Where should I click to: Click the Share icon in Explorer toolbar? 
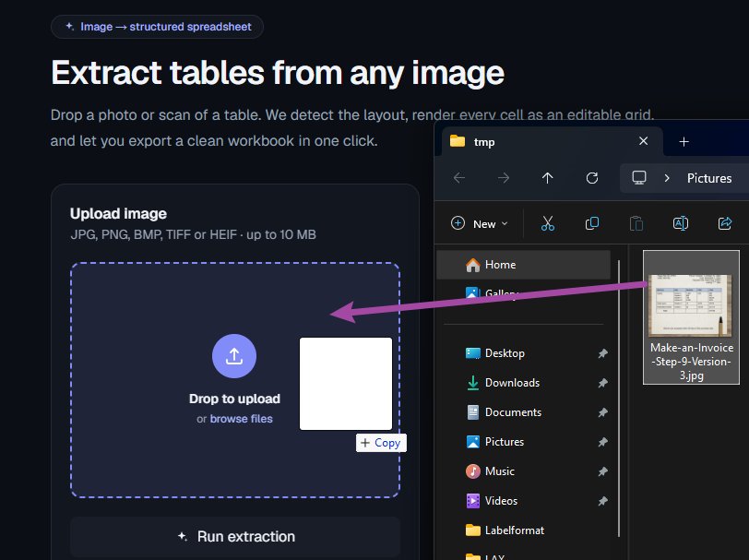pos(725,223)
